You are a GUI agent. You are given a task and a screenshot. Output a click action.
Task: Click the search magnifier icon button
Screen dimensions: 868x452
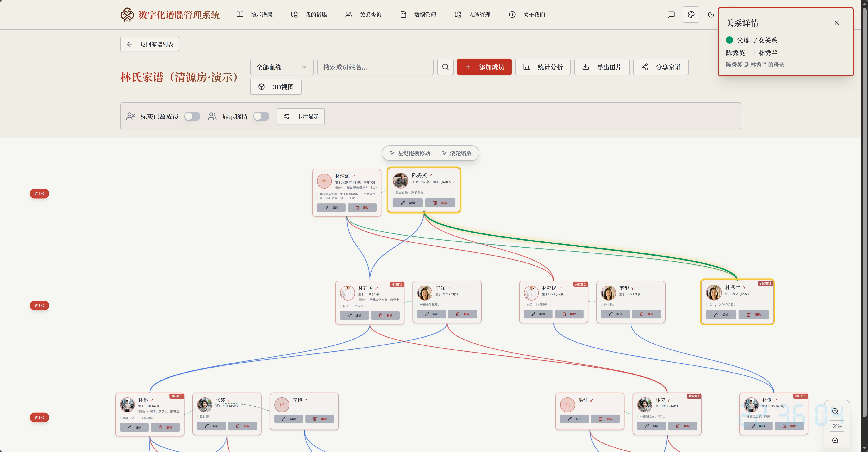coord(445,67)
